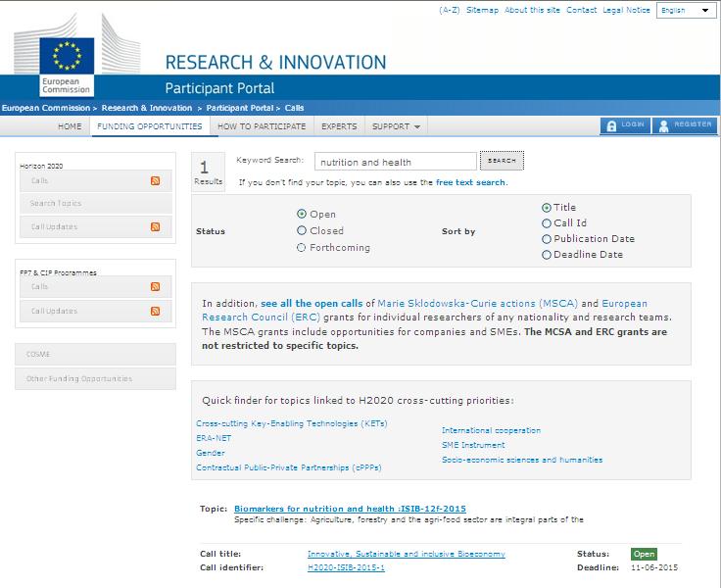Open Other Funding Opportunities in sidebar

click(x=96, y=378)
